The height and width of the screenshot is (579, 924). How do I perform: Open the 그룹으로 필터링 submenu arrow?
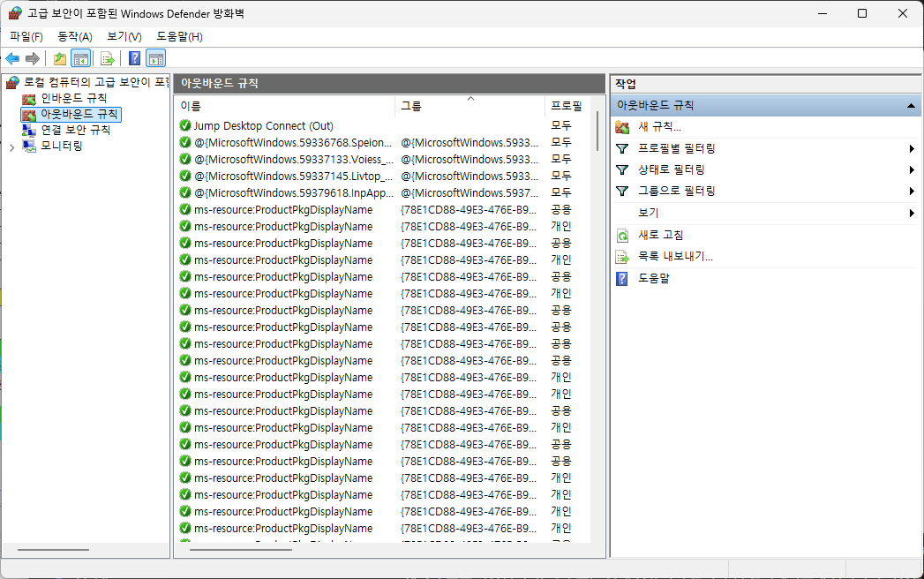coord(912,191)
